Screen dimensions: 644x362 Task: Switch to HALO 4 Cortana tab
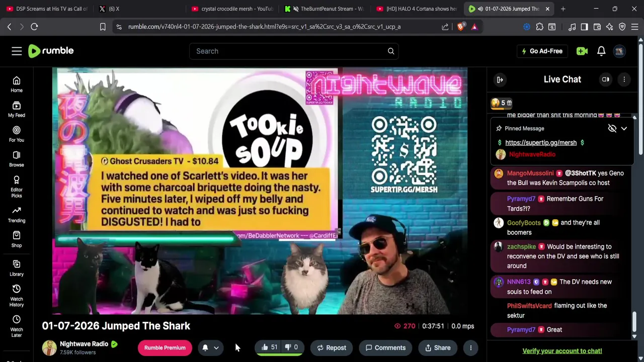click(x=417, y=9)
